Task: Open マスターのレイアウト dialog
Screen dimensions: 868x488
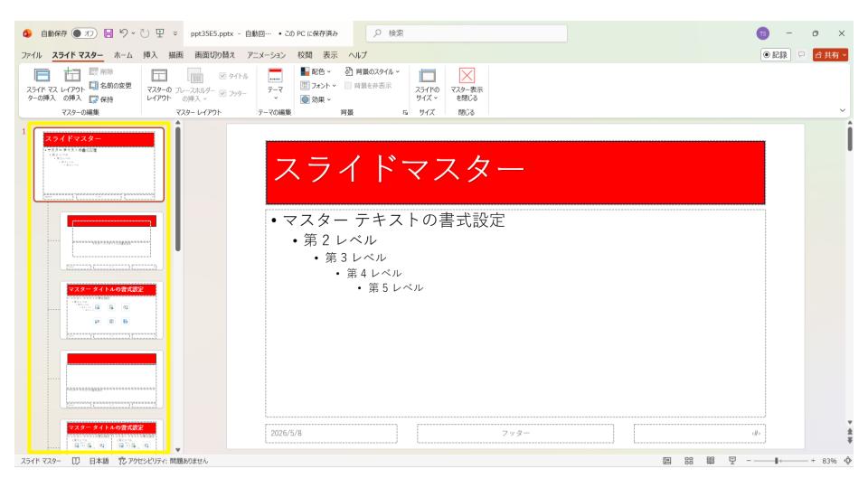Action: click(159, 85)
